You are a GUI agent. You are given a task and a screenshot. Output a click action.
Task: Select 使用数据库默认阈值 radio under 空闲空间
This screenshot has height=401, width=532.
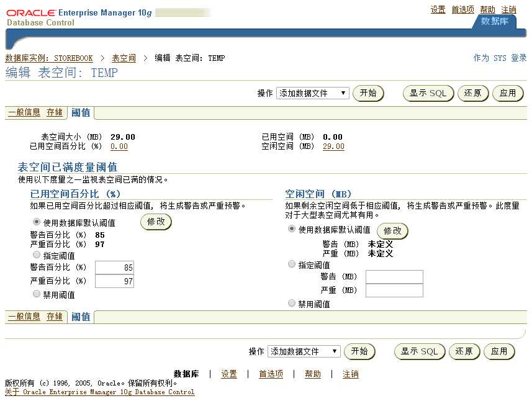291,228
